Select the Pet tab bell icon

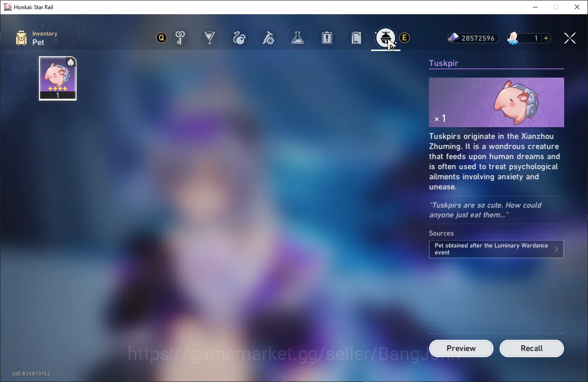[x=385, y=38]
